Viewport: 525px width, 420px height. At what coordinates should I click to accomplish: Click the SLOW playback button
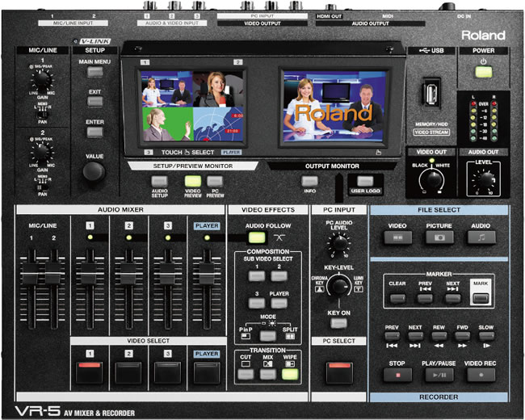pos(486,336)
